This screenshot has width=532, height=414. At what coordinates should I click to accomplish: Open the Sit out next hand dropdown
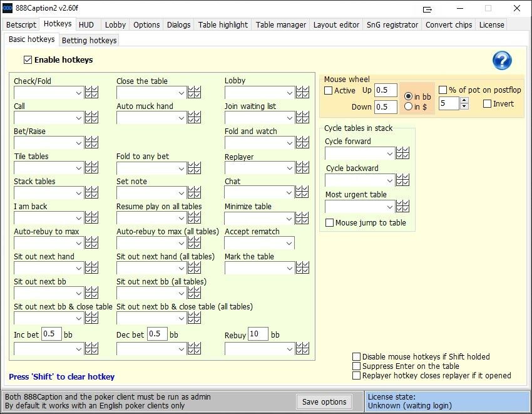(x=49, y=268)
